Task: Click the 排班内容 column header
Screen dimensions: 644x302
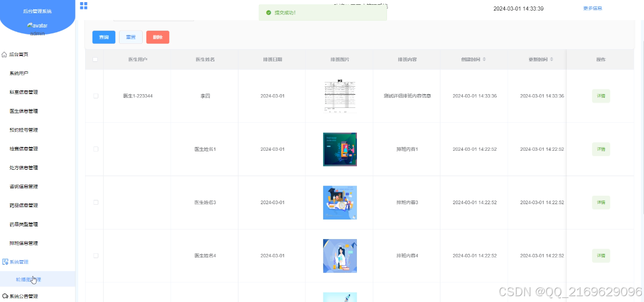Action: click(407, 59)
